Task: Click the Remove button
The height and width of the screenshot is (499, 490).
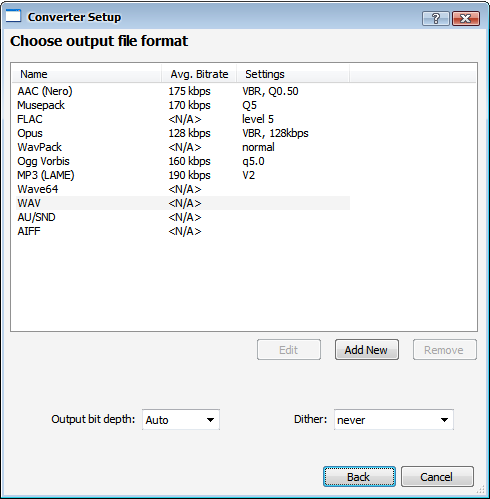Action: 445,350
